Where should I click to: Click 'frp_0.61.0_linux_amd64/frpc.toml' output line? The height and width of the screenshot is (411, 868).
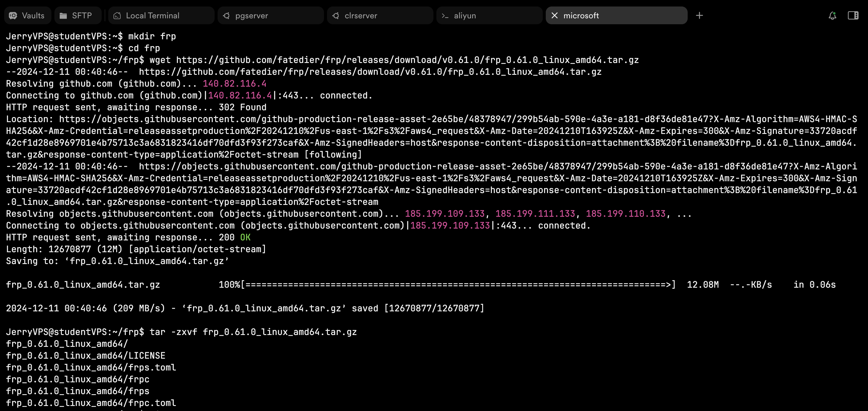[x=91, y=403]
